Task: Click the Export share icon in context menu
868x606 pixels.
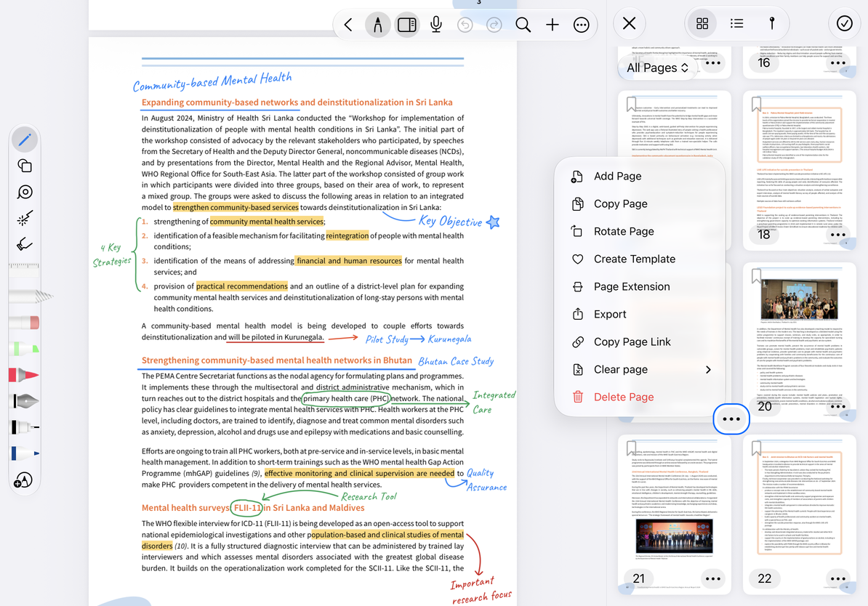Action: point(577,314)
